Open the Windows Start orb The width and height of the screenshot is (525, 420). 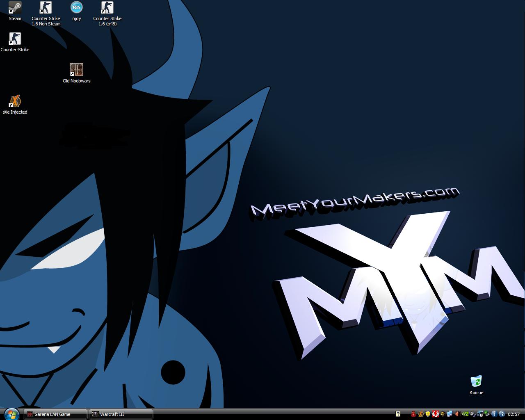(11, 413)
